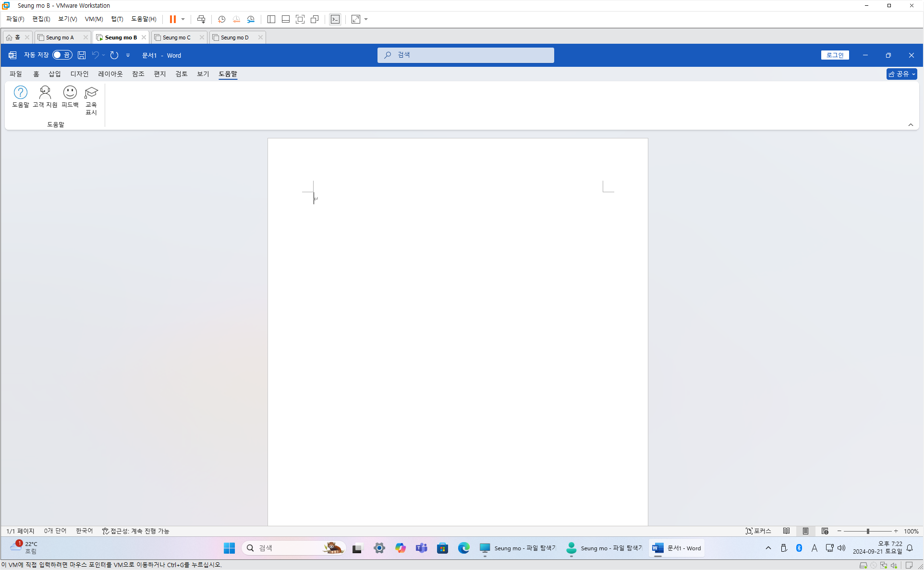Image resolution: width=924 pixels, height=570 pixels.
Task: Click the Sign in (로그인) button
Action: coord(835,55)
